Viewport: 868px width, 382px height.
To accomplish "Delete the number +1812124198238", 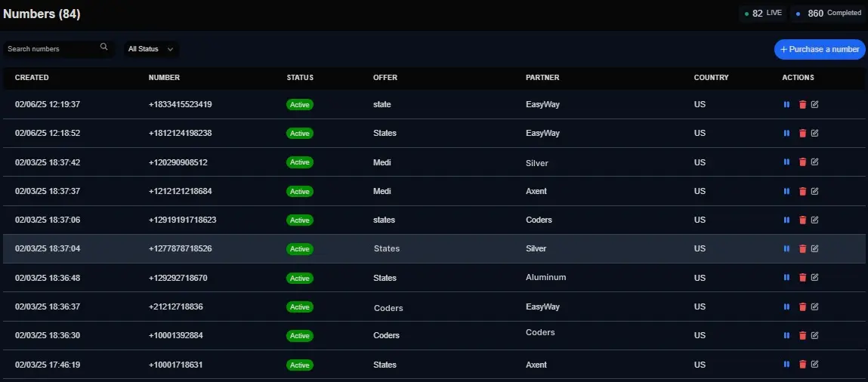I will pyautogui.click(x=802, y=133).
